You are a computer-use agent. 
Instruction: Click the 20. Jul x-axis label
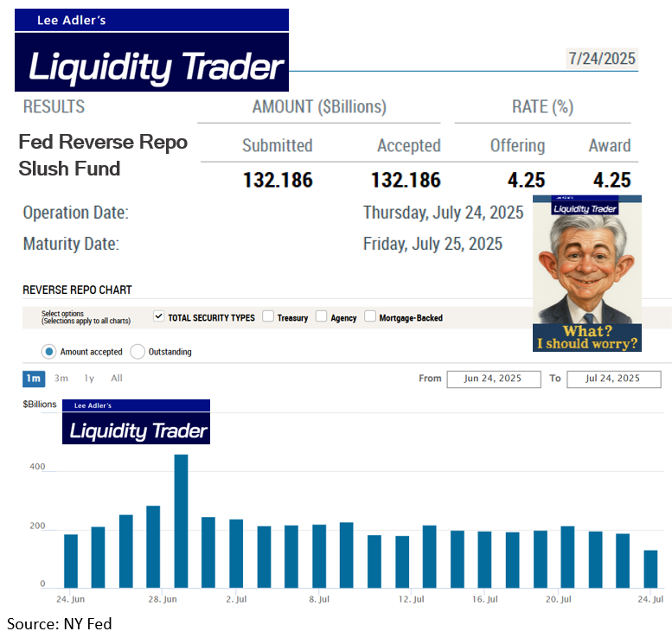tap(559, 599)
